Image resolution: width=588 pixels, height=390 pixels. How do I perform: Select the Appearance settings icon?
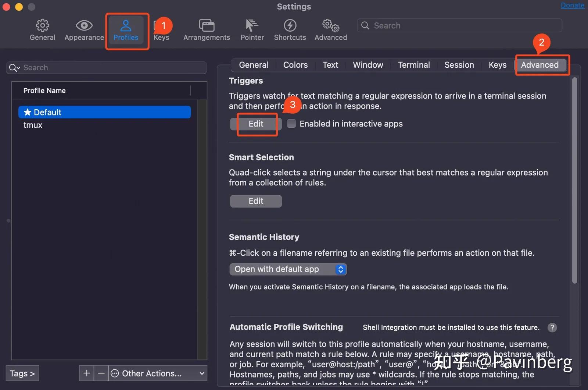pyautogui.click(x=84, y=29)
